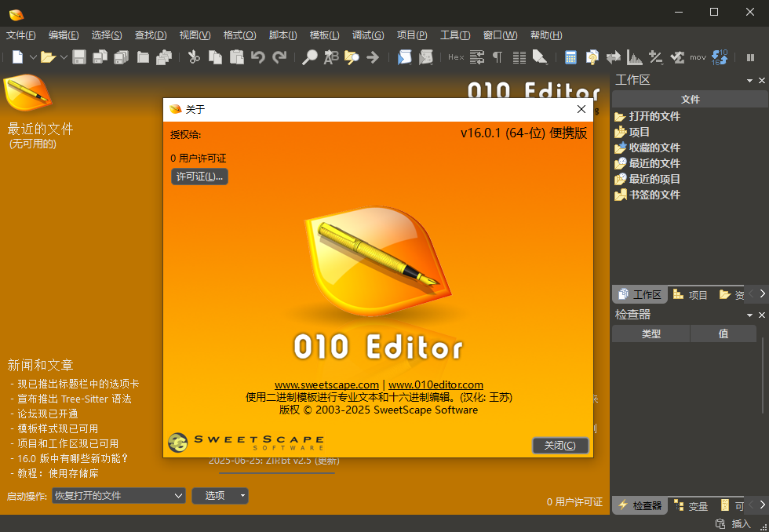769x532 pixels.
Task: Click the Undo arrow on the toolbar
Action: pyautogui.click(x=259, y=56)
